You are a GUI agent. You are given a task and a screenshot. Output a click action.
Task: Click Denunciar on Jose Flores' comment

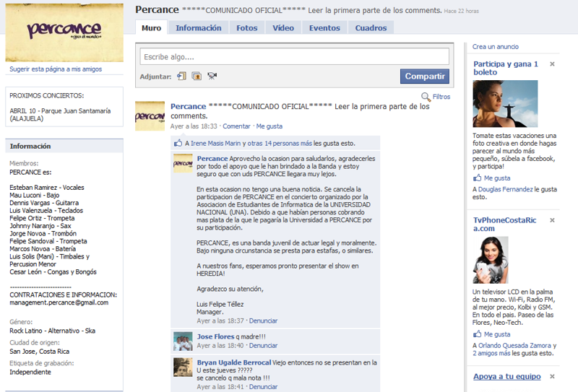tap(263, 346)
